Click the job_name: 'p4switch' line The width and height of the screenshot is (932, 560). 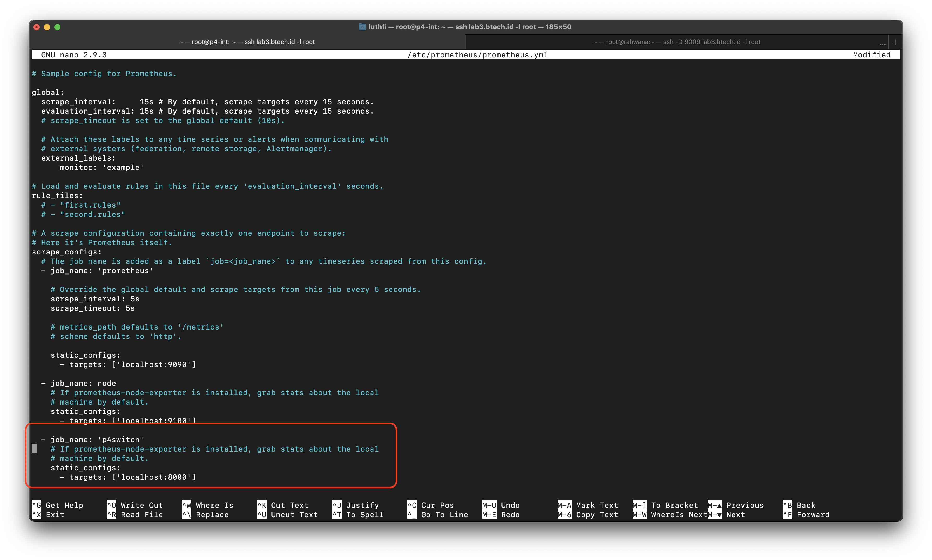point(93,440)
